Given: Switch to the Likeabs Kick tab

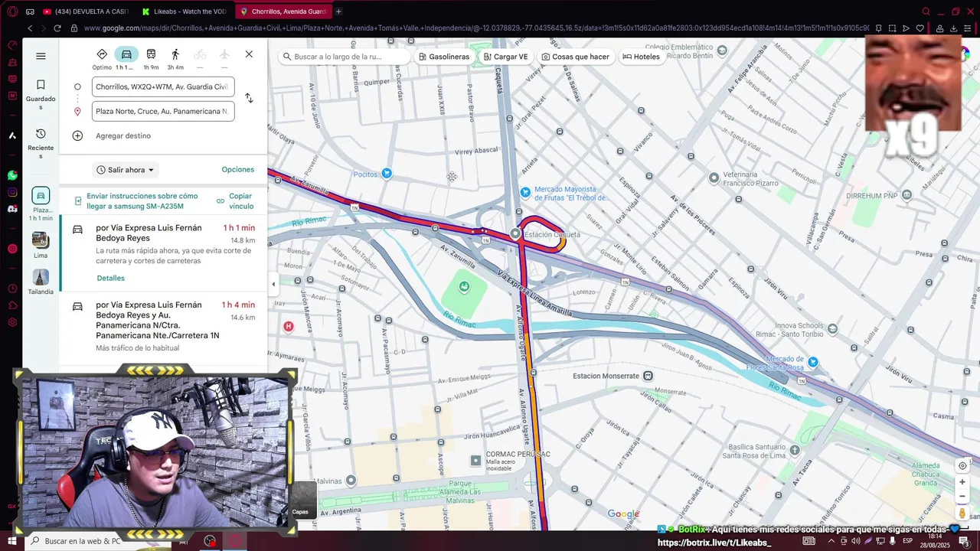Looking at the screenshot, I should pos(184,11).
